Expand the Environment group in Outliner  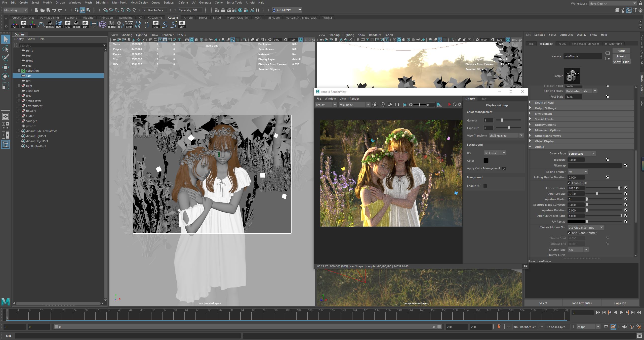pos(19,106)
